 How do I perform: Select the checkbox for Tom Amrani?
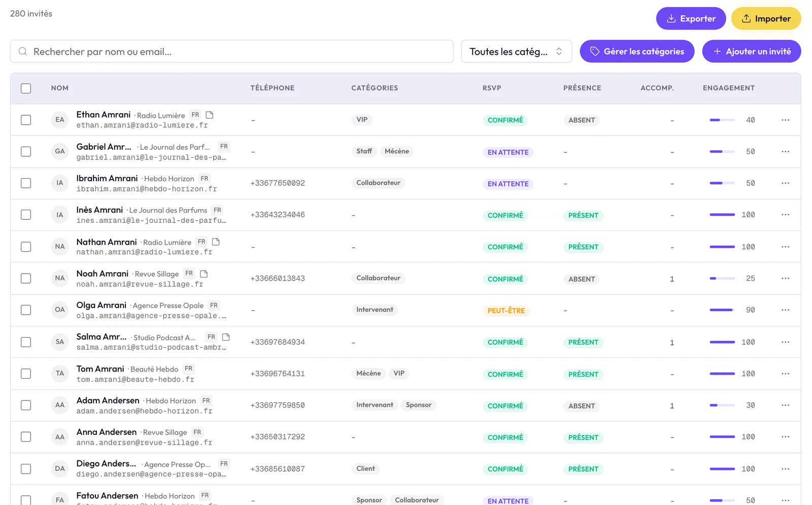tap(26, 374)
